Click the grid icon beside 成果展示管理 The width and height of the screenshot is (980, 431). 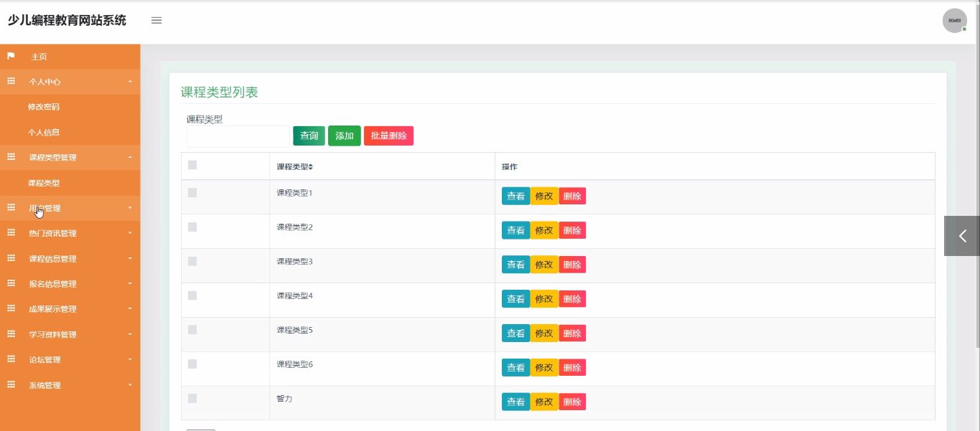[11, 308]
